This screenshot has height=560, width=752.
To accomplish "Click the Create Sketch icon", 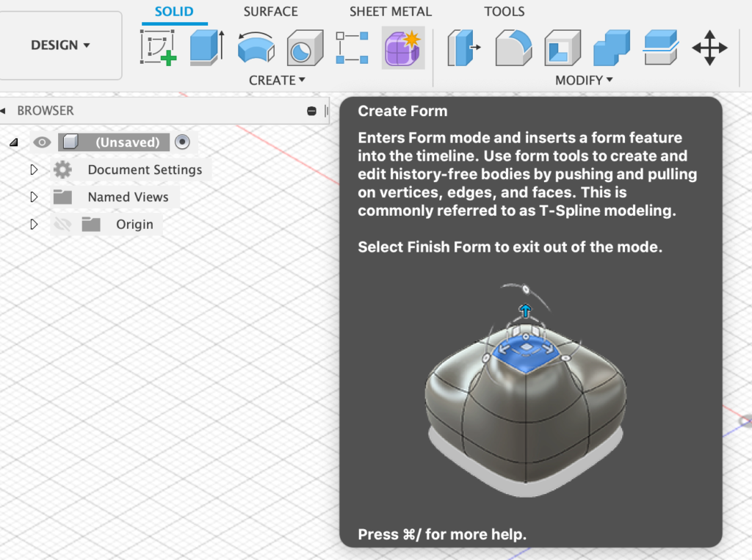I will (159, 48).
